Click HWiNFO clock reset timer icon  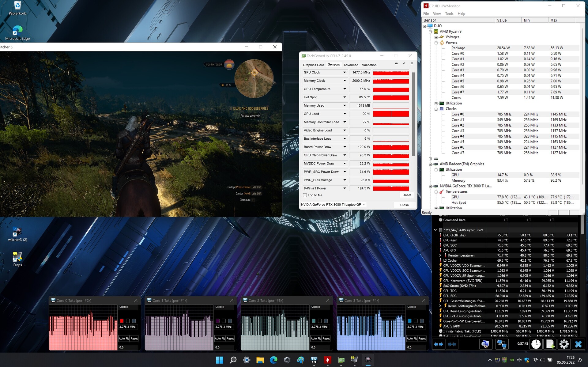point(536,344)
